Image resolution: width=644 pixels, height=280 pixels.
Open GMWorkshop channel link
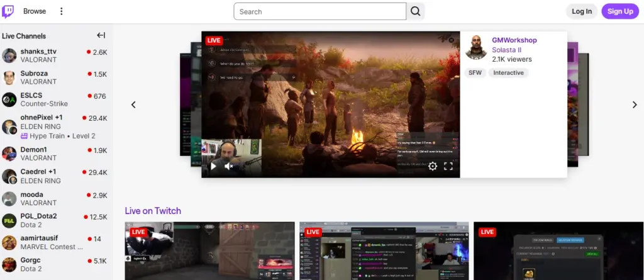pyautogui.click(x=514, y=40)
